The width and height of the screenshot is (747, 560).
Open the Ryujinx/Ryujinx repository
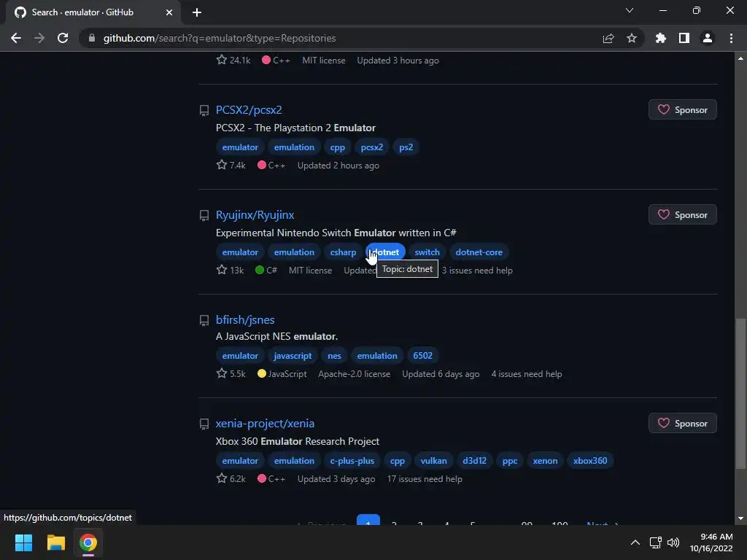(x=255, y=215)
